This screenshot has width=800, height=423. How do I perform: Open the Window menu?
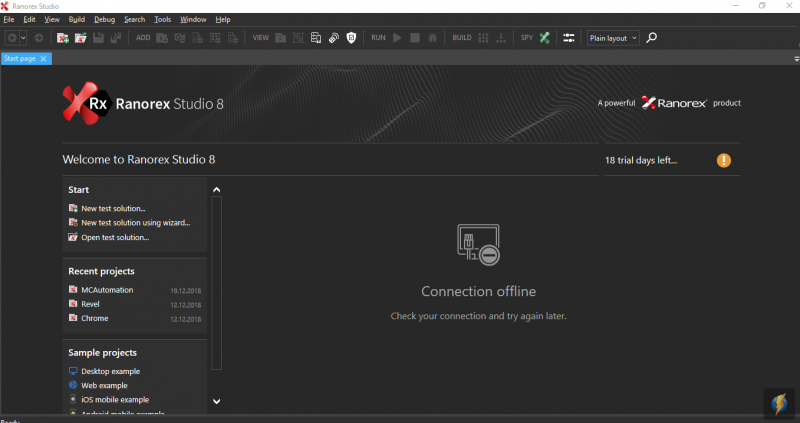(193, 19)
